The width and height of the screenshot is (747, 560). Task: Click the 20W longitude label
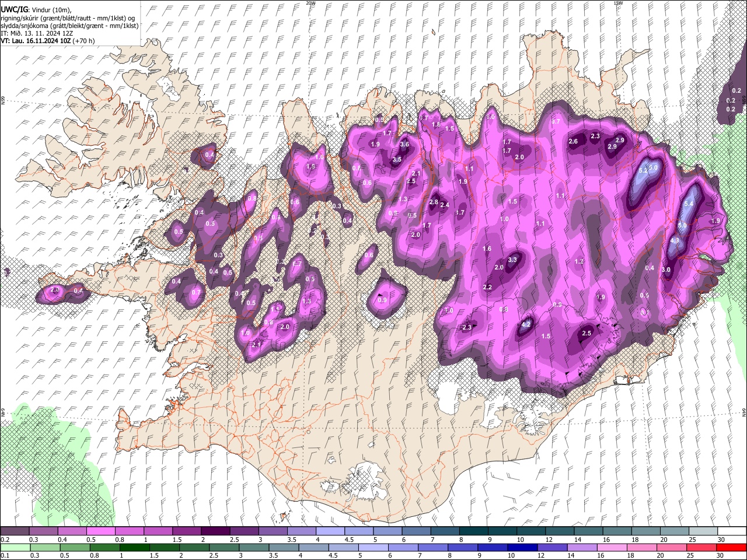coord(310,3)
